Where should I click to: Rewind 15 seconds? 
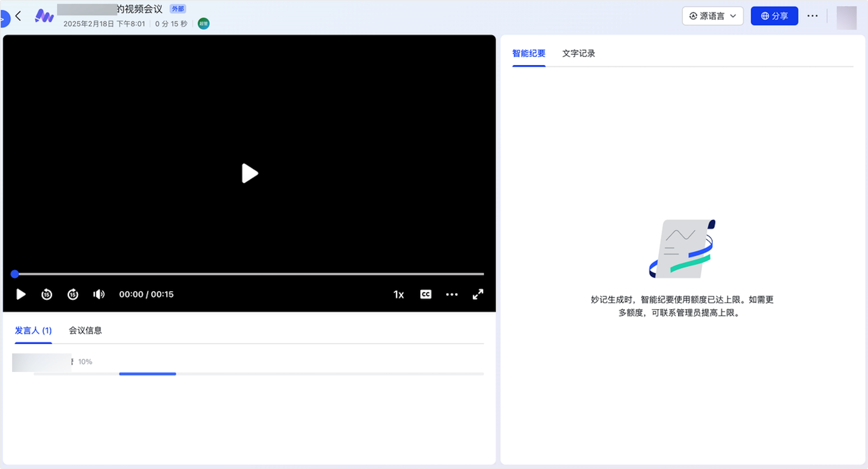click(47, 294)
